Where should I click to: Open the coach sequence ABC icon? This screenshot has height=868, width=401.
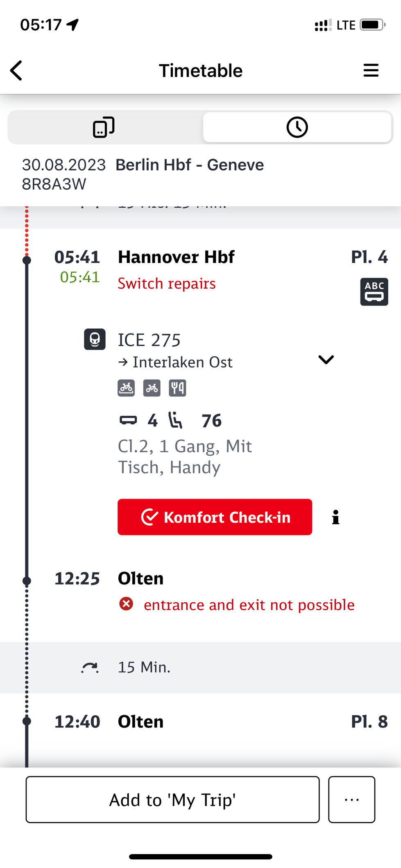click(374, 292)
